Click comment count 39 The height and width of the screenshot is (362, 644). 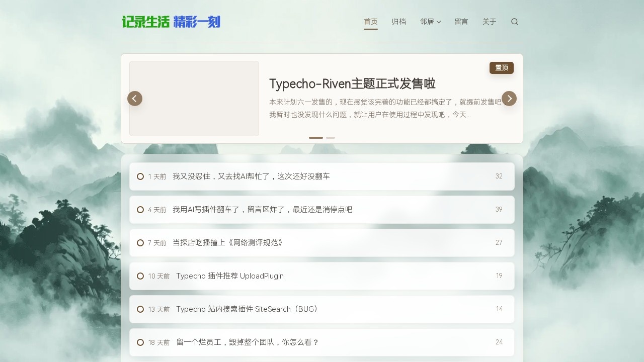point(499,210)
